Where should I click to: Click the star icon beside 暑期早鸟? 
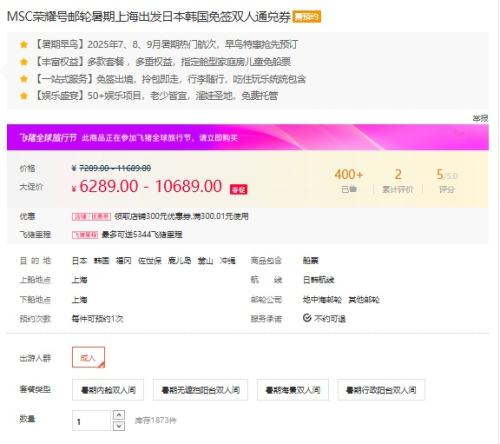[24, 44]
